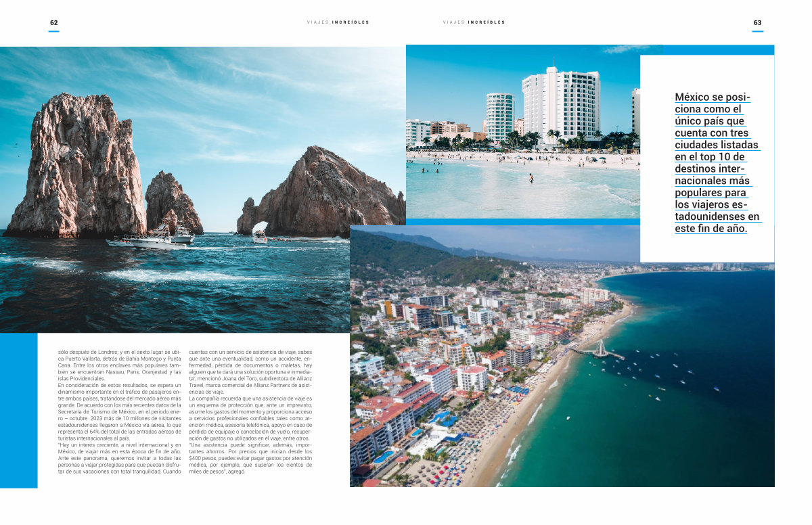The width and height of the screenshot is (812, 525).
Task: Click the blue bar beneath the beach photo
Action: (521, 222)
